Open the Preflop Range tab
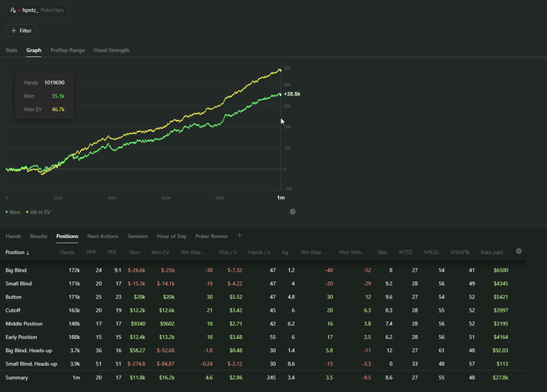547x392 pixels. [68, 50]
